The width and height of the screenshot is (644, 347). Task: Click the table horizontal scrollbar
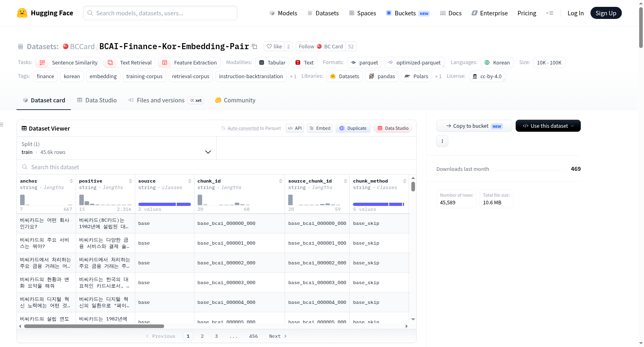tap(94, 326)
